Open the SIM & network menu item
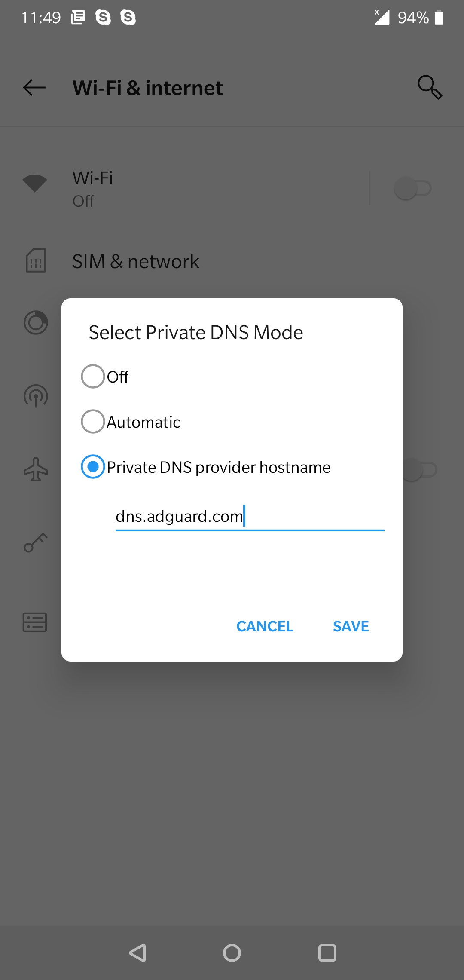The image size is (464, 980). tap(136, 261)
